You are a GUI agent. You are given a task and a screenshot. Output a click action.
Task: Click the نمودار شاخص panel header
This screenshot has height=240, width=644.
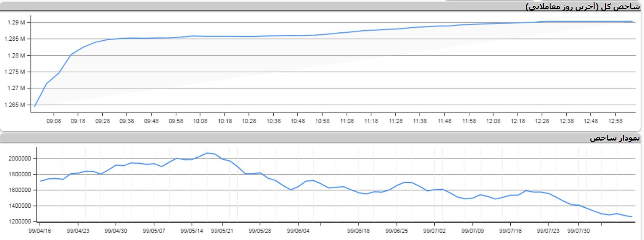click(615, 138)
